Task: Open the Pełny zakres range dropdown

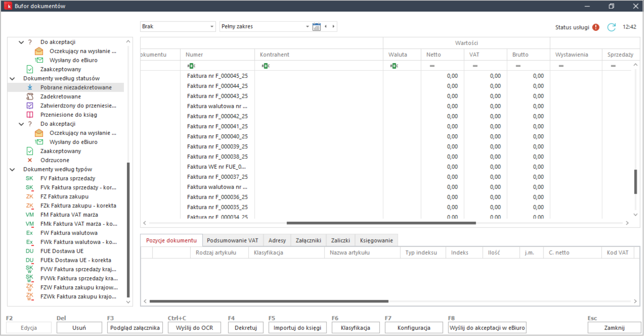Action: point(265,27)
